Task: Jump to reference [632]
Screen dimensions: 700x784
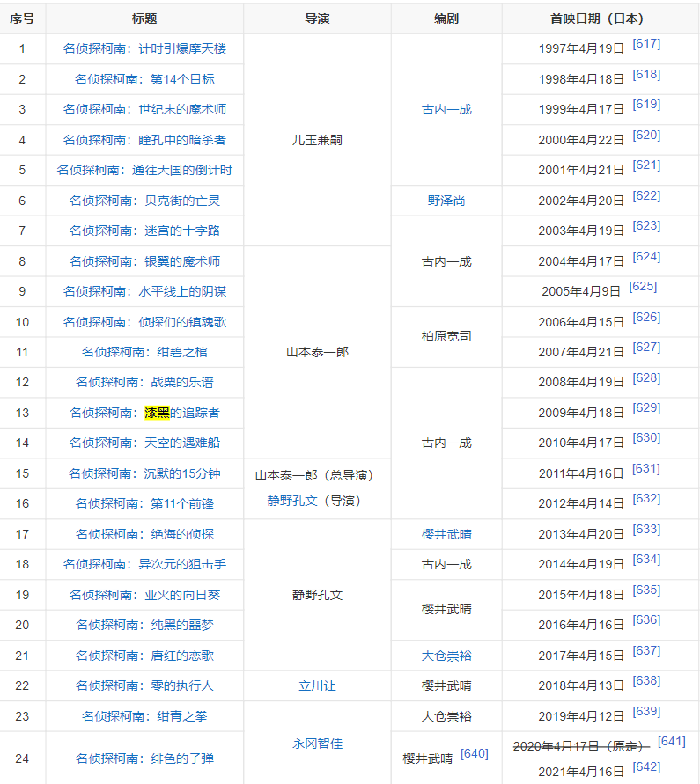Action: tap(646, 499)
